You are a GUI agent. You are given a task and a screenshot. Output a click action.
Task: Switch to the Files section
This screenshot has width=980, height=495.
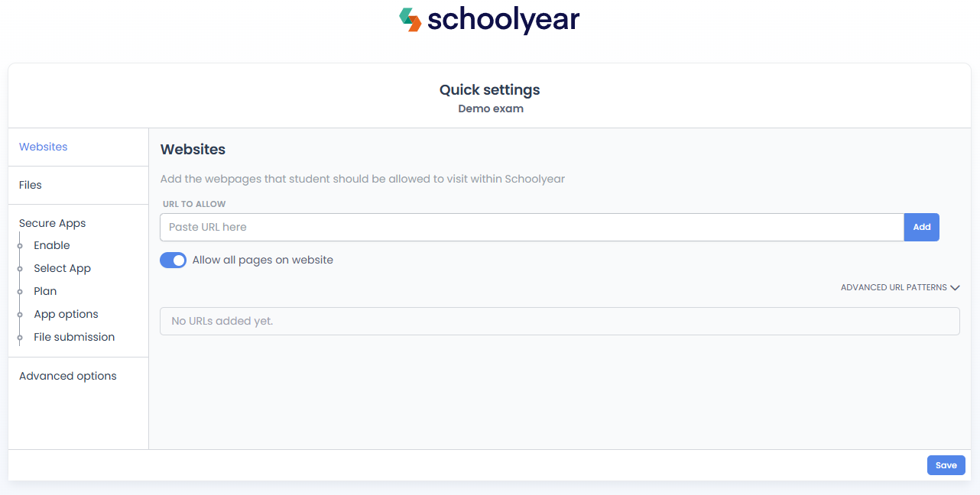(31, 185)
